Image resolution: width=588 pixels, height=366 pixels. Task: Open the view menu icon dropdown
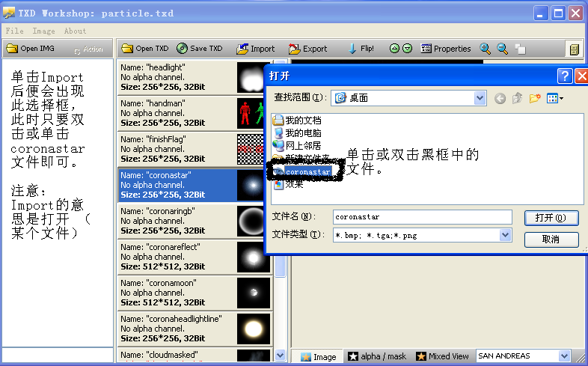[555, 99]
